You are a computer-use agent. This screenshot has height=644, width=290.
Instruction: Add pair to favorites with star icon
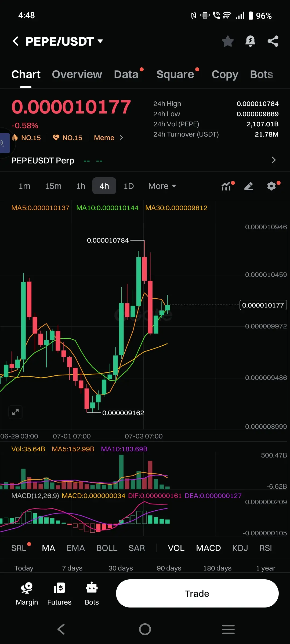[x=228, y=41]
